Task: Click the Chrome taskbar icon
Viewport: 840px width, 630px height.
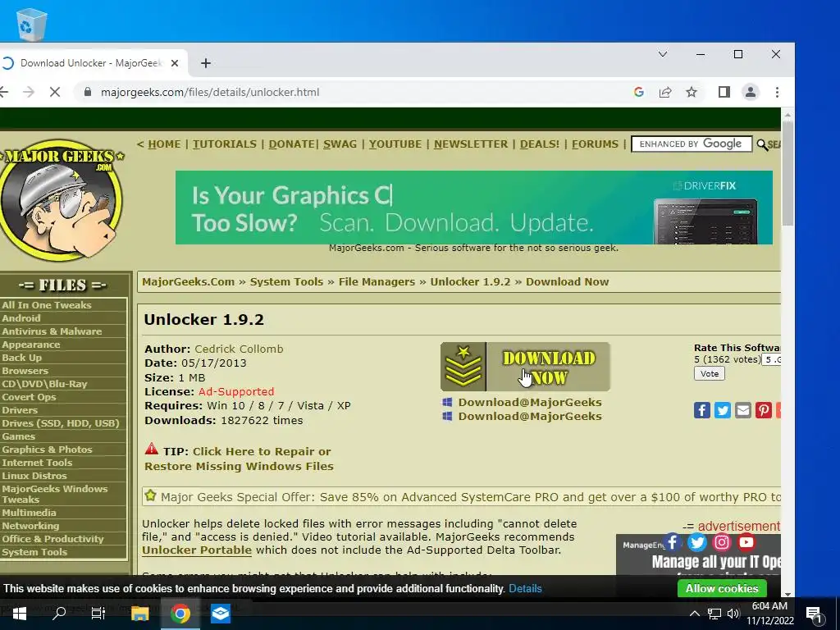Action: pos(180,614)
